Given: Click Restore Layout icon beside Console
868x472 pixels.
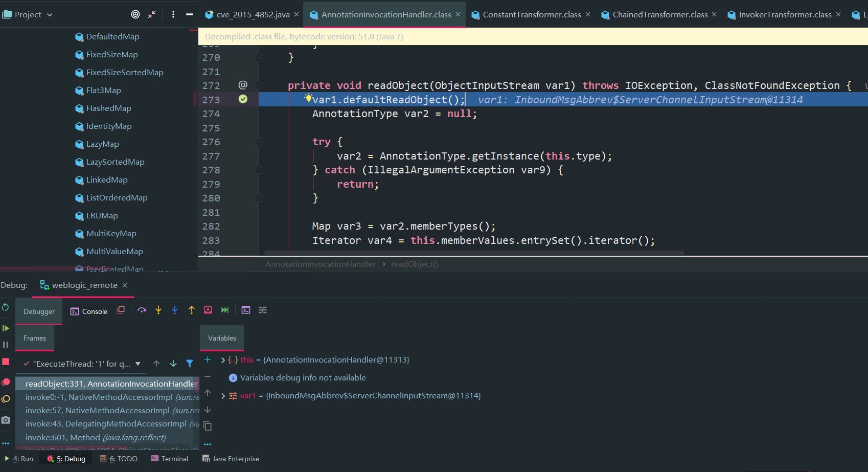Looking at the screenshot, I should (x=121, y=310).
